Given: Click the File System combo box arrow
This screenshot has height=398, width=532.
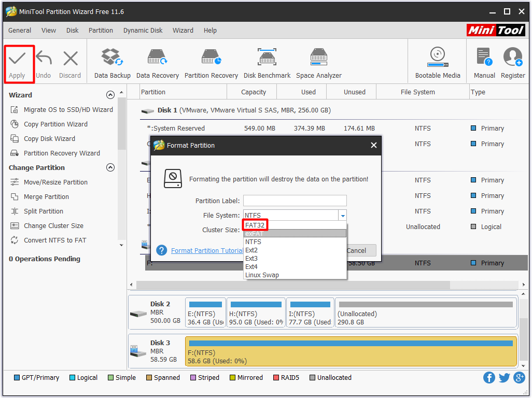Looking at the screenshot, I should click(x=342, y=216).
